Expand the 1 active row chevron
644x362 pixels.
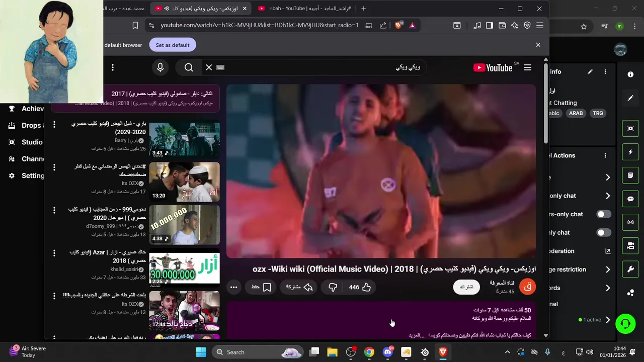[x=608, y=320]
